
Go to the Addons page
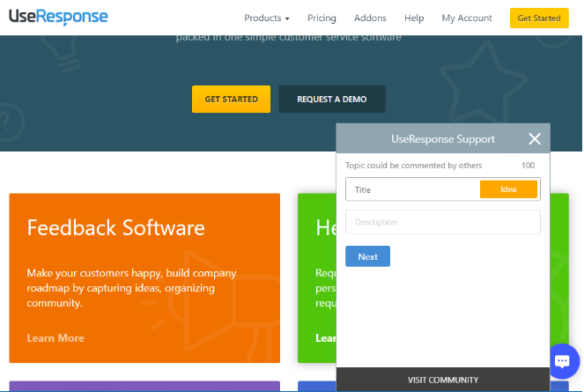pyautogui.click(x=370, y=18)
